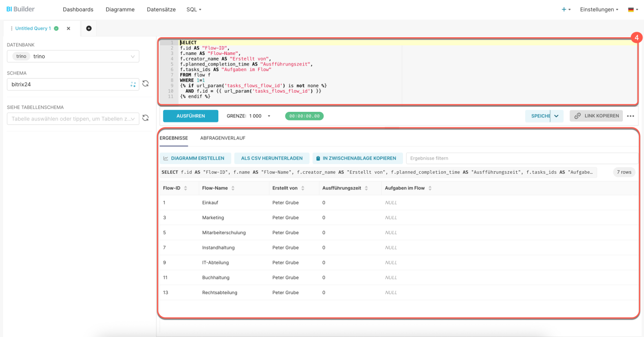644x337 pixels.
Task: Refresh the table schema list icon
Action: pos(145,118)
